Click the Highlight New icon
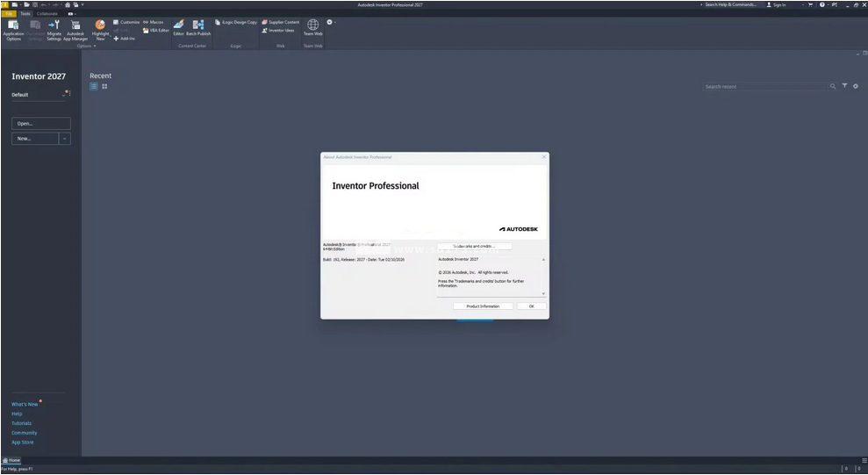868x475 pixels. [100, 28]
